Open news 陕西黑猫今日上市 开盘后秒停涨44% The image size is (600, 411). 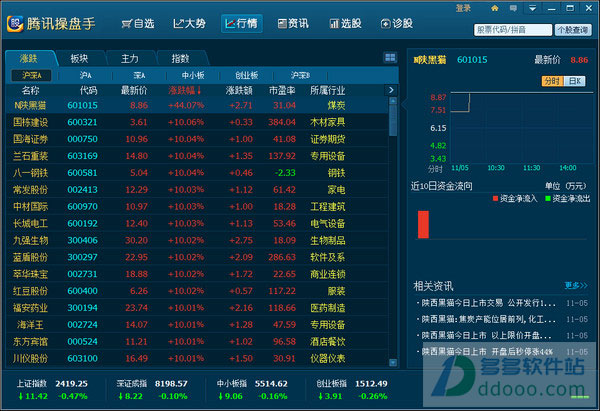tap(487, 352)
